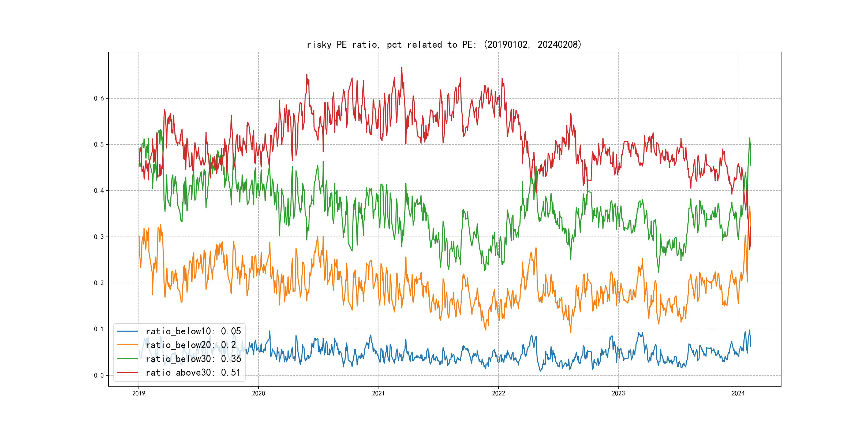Viewport: 868px width, 434px height.
Task: Click the 0.6 y-axis tick label
Action: [x=99, y=98]
